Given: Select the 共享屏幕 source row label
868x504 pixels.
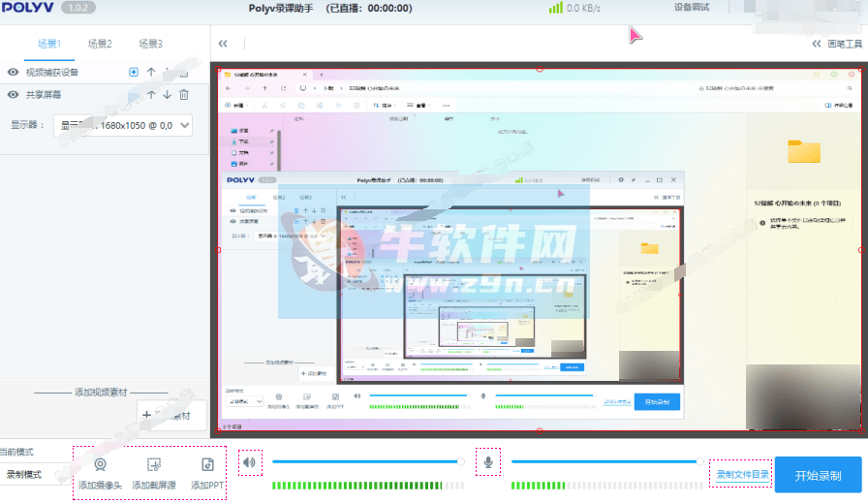Looking at the screenshot, I should click(44, 95).
